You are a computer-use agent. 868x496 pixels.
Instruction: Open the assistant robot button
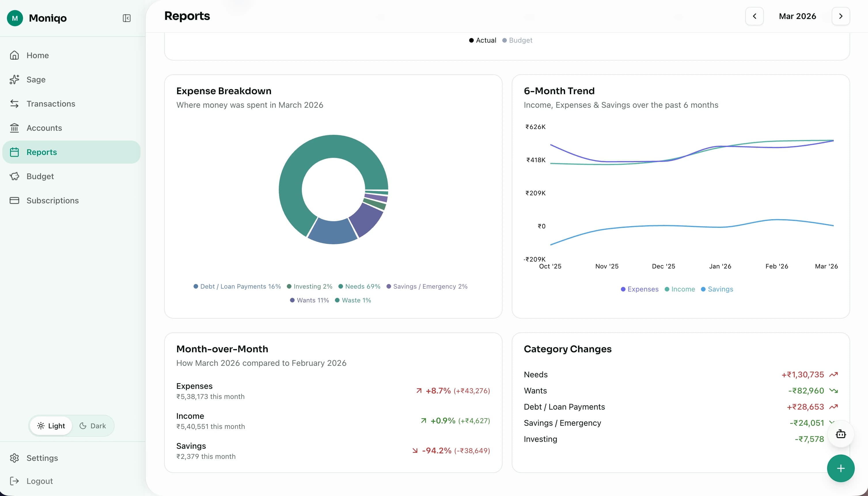tap(840, 434)
